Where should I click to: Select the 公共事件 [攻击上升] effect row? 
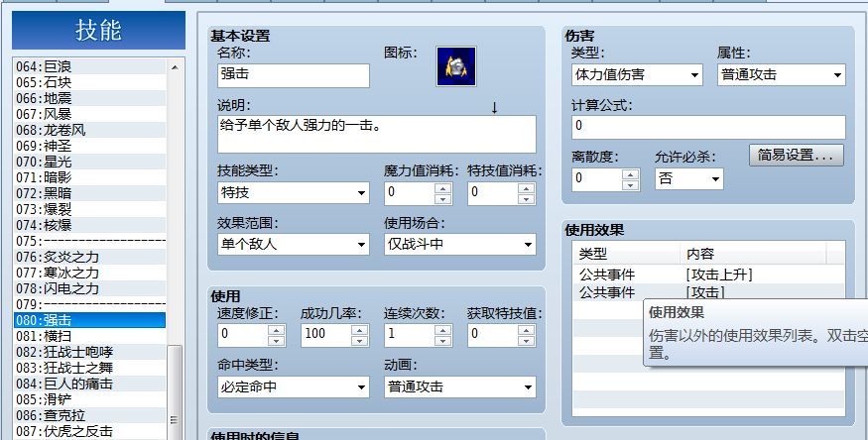pos(708,275)
